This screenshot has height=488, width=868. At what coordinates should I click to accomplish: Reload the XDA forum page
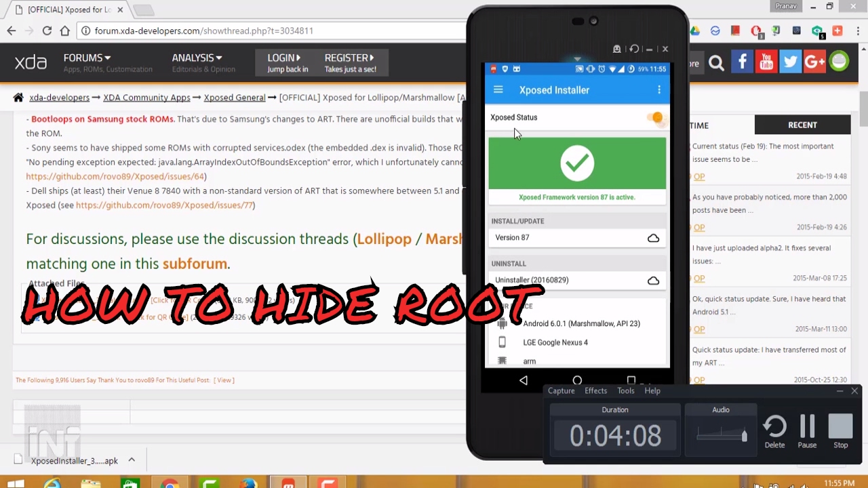point(47,30)
